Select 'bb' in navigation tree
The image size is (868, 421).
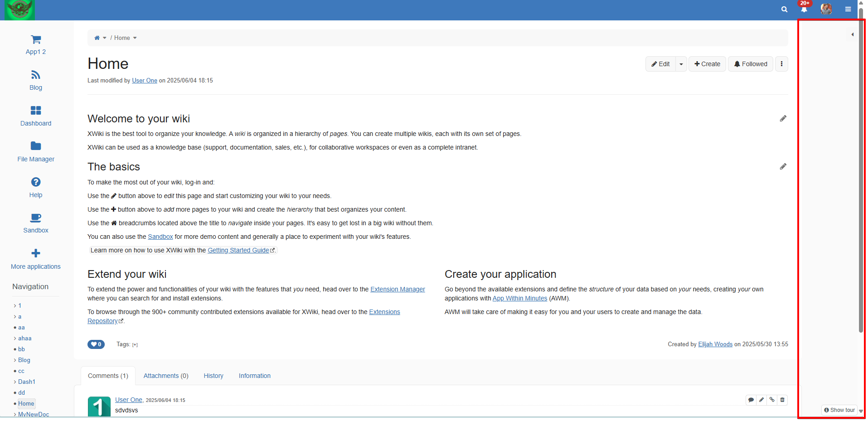tap(21, 349)
